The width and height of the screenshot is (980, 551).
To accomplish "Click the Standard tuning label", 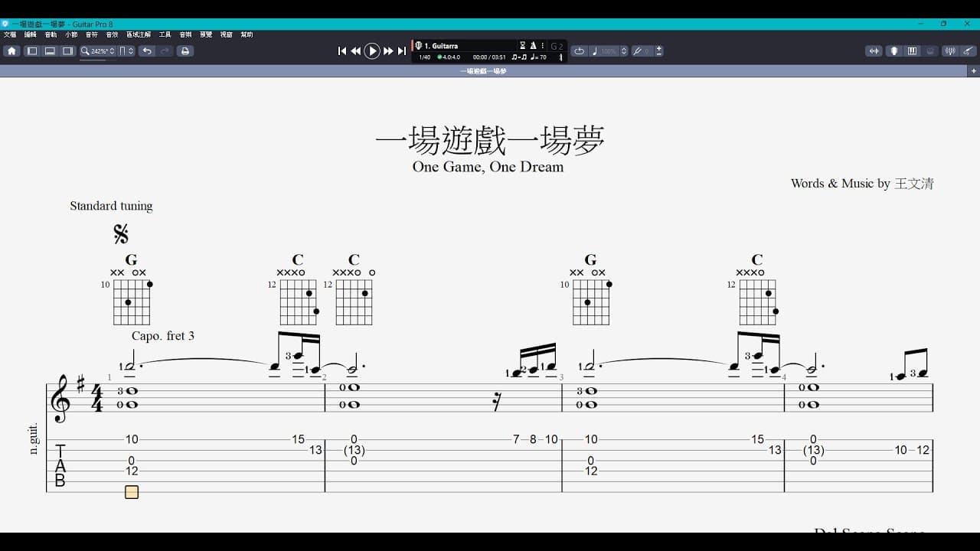I will point(111,206).
